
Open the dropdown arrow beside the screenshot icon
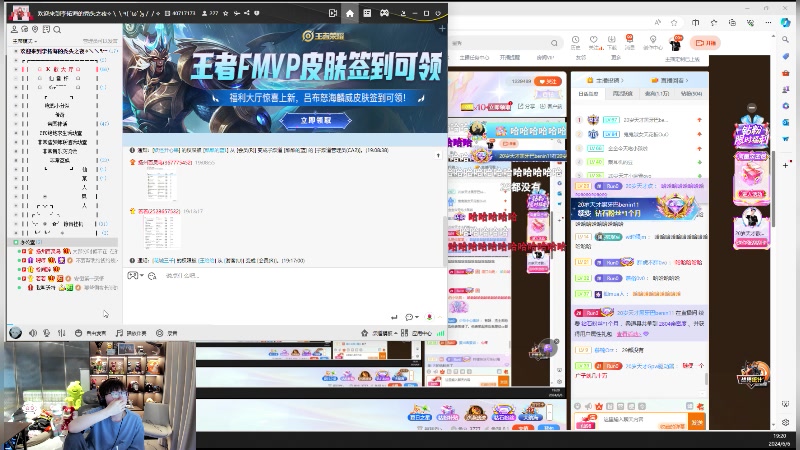coord(141,276)
